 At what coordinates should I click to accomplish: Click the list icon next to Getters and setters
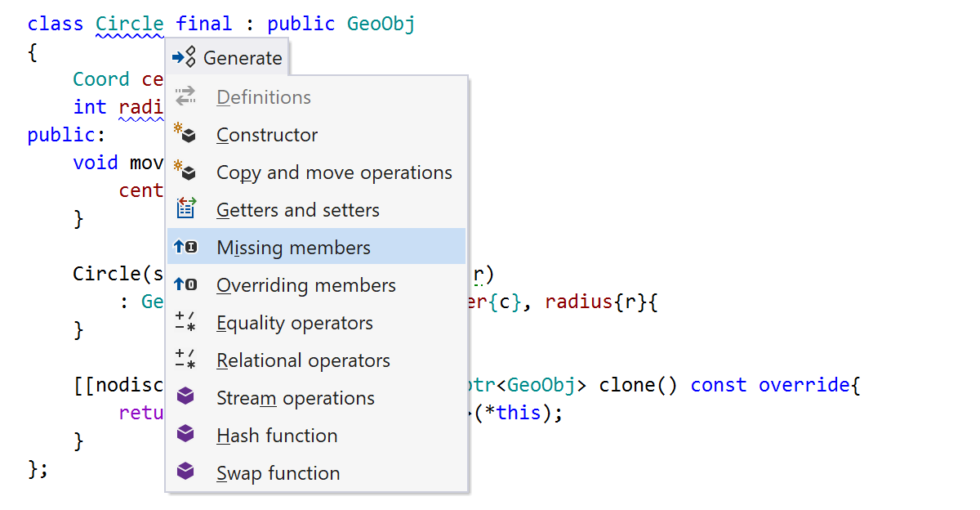click(x=185, y=209)
